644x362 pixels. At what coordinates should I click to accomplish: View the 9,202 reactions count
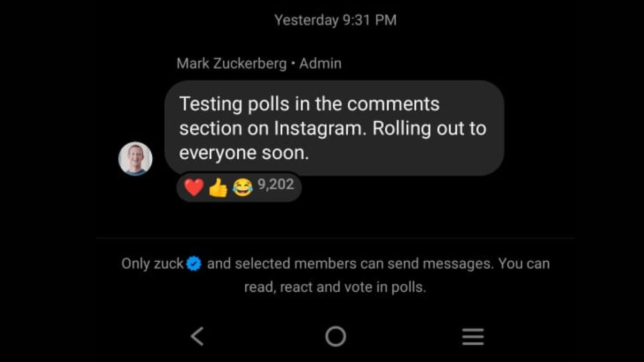click(x=276, y=185)
